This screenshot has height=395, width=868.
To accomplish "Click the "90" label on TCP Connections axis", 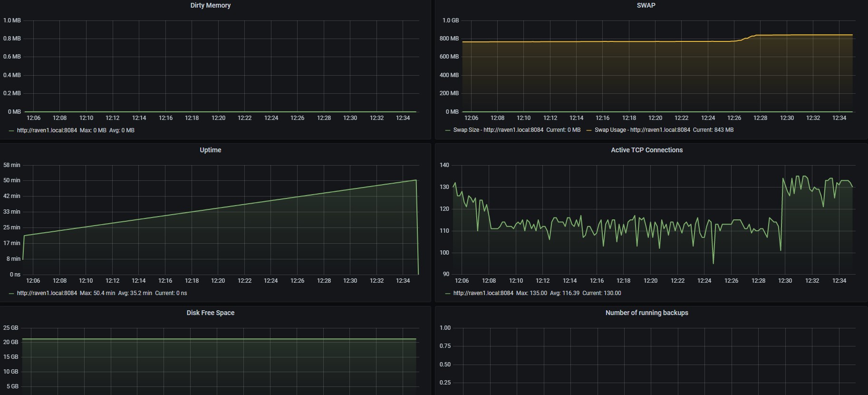I will pos(446,275).
